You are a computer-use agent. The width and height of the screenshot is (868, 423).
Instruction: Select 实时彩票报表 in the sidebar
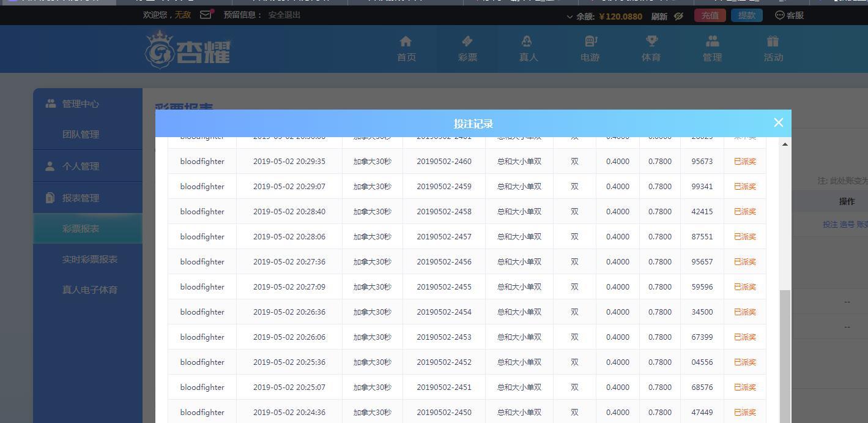(x=89, y=259)
